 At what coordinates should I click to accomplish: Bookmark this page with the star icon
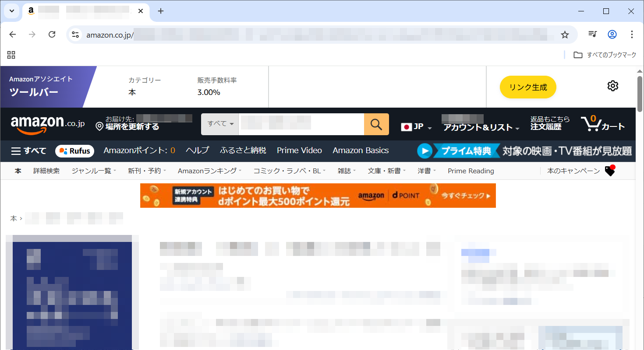(565, 35)
